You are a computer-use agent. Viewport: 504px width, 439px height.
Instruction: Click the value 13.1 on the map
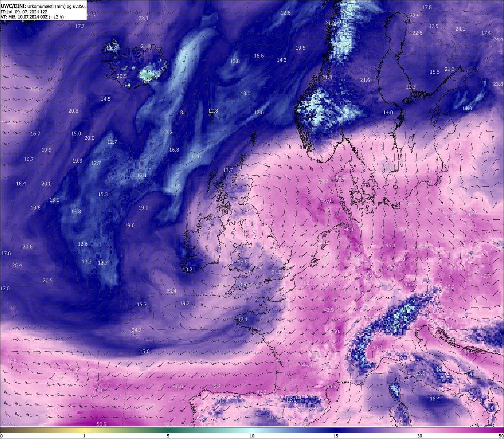click(54, 200)
